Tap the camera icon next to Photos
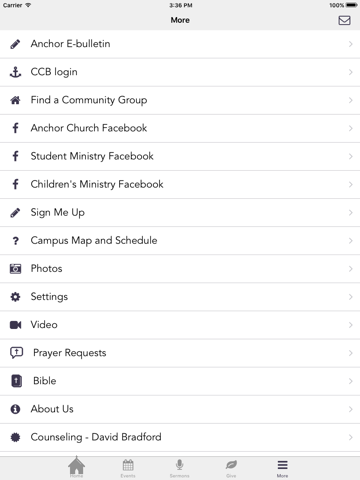The image size is (360, 480). pos(15,269)
